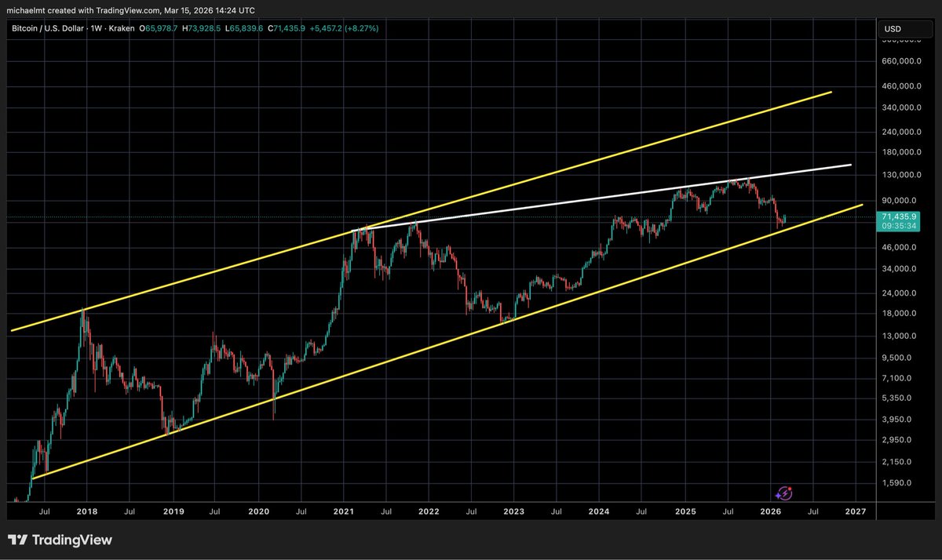Click the 2022 time axis label
942x560 pixels.
pos(429,511)
